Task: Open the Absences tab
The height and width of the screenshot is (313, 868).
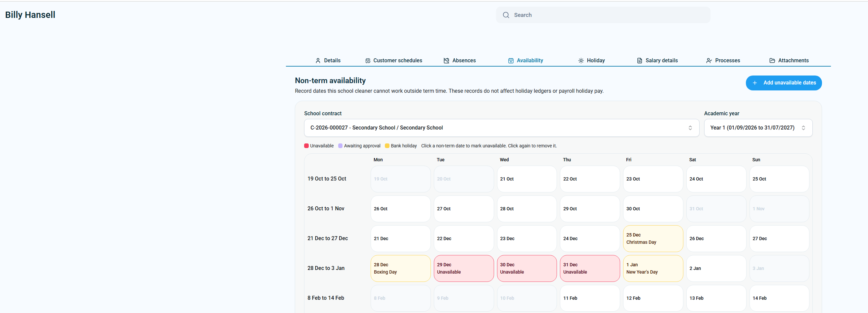Action: 460,61
